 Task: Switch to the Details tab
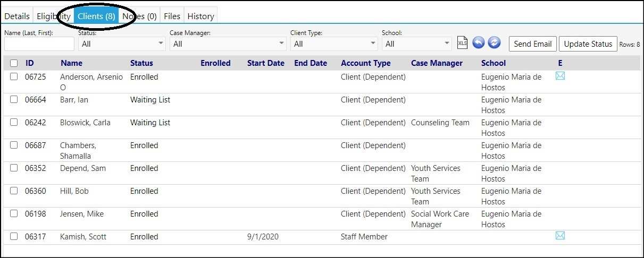tap(17, 16)
